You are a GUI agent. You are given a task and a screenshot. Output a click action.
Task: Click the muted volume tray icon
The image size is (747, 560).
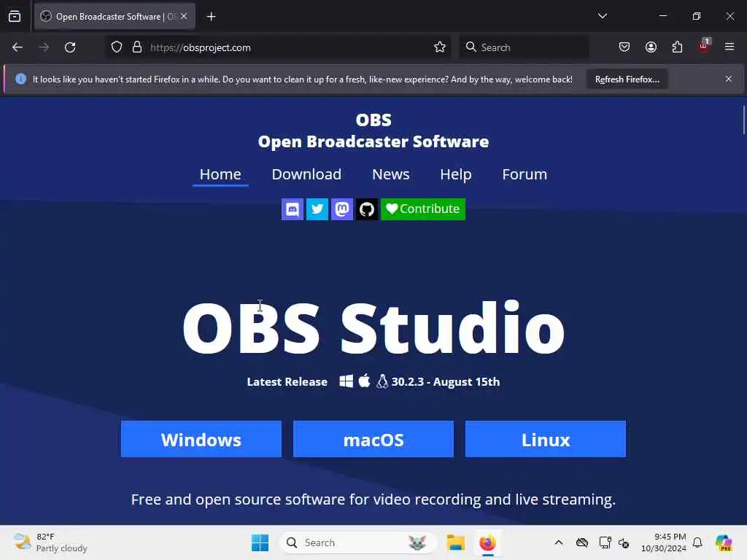pyautogui.click(x=624, y=542)
